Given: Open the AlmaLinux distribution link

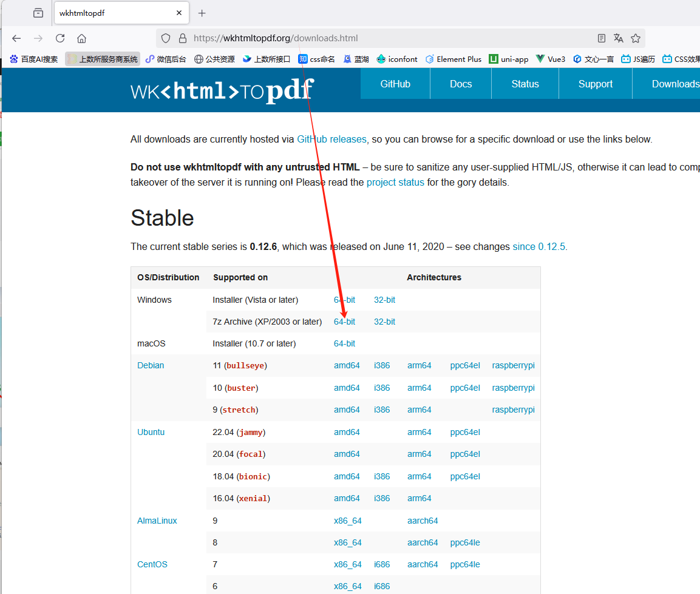Looking at the screenshot, I should click(x=157, y=521).
